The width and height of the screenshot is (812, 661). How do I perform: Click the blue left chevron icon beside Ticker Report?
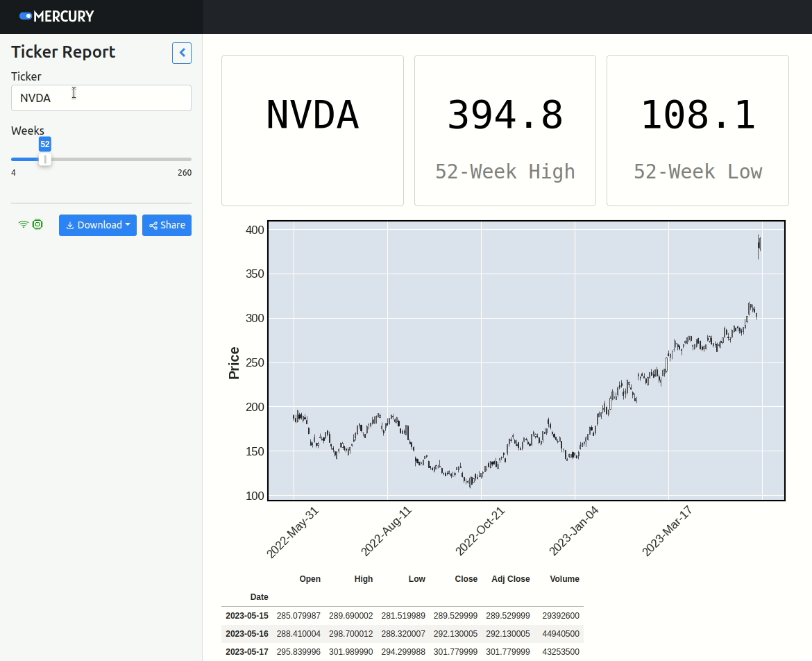tap(181, 53)
